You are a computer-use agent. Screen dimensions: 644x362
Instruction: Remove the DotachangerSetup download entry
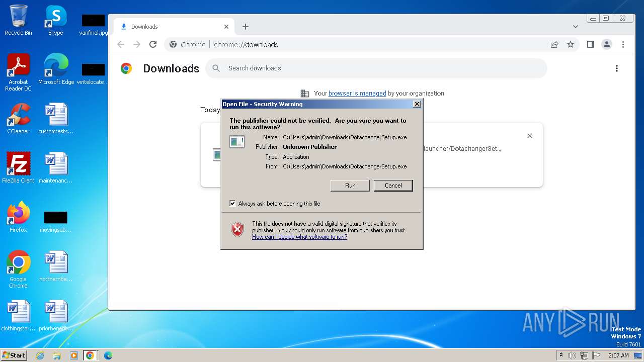(x=530, y=136)
